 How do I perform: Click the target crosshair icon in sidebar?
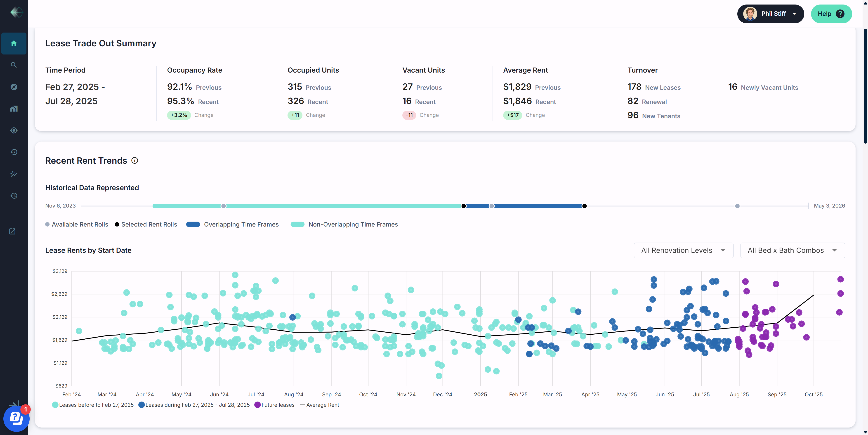pos(14,130)
